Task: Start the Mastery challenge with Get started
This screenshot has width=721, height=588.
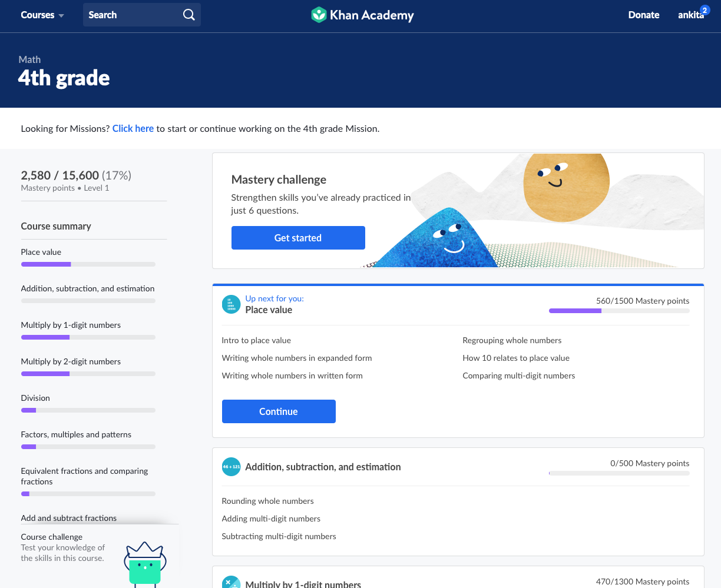Action: pyautogui.click(x=298, y=238)
